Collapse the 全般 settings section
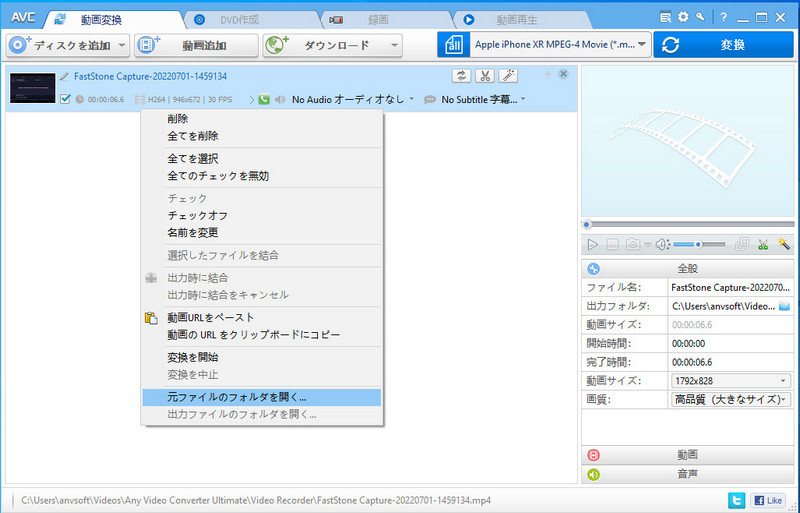Screen dimensions: 800x513 (x=687, y=268)
